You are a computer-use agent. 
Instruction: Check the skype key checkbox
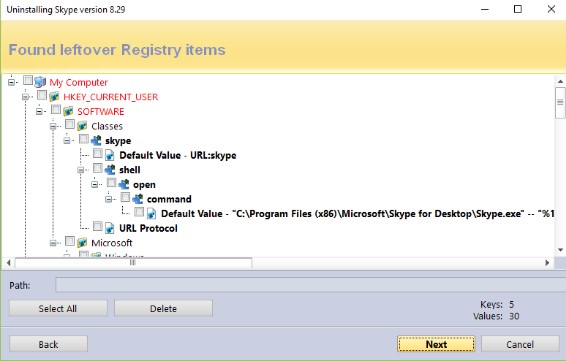click(84, 139)
